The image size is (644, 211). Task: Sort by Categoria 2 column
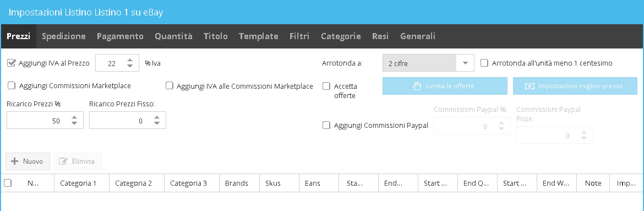[x=137, y=183]
